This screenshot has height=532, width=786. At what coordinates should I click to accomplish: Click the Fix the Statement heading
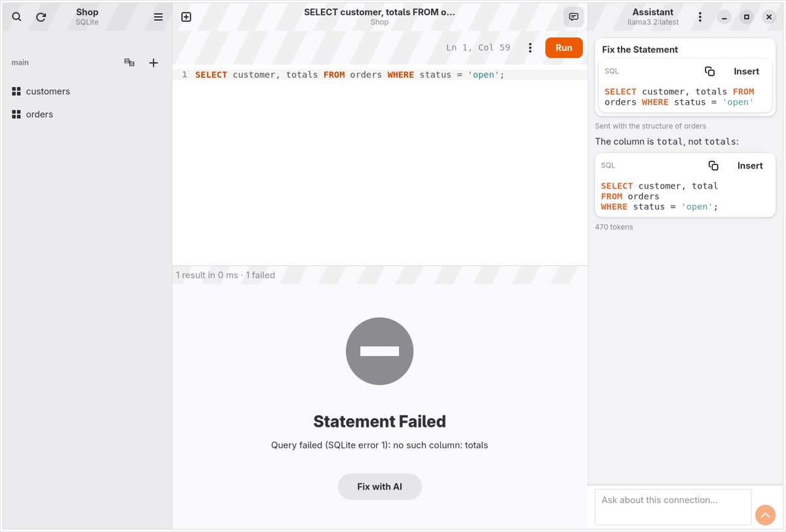pyautogui.click(x=640, y=50)
